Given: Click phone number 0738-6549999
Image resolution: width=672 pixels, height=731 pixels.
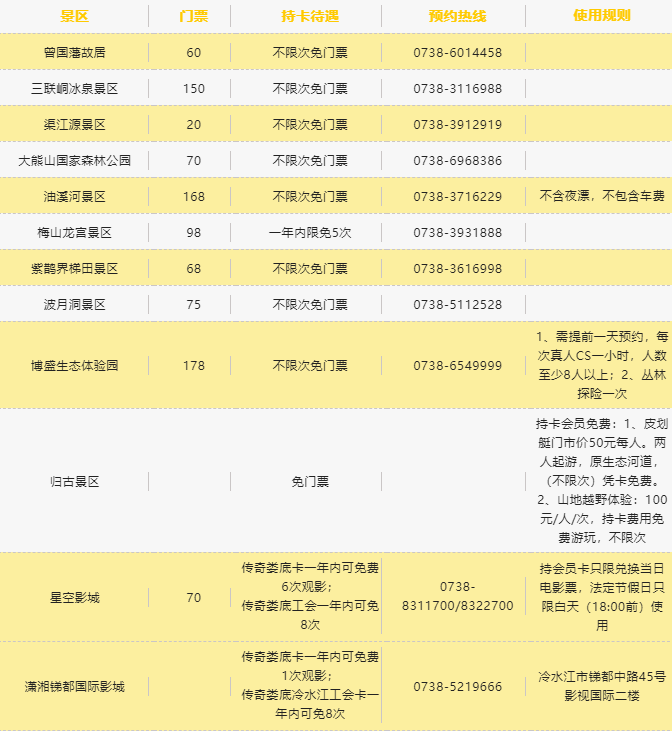Looking at the screenshot, I should (457, 366).
